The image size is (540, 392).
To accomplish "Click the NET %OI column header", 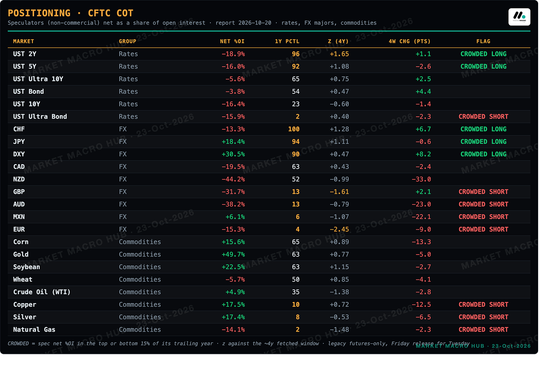I will tap(232, 41).
